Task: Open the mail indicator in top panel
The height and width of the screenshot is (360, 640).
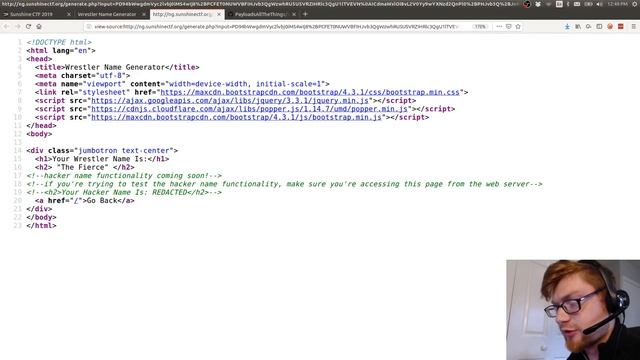Action: click(577, 4)
